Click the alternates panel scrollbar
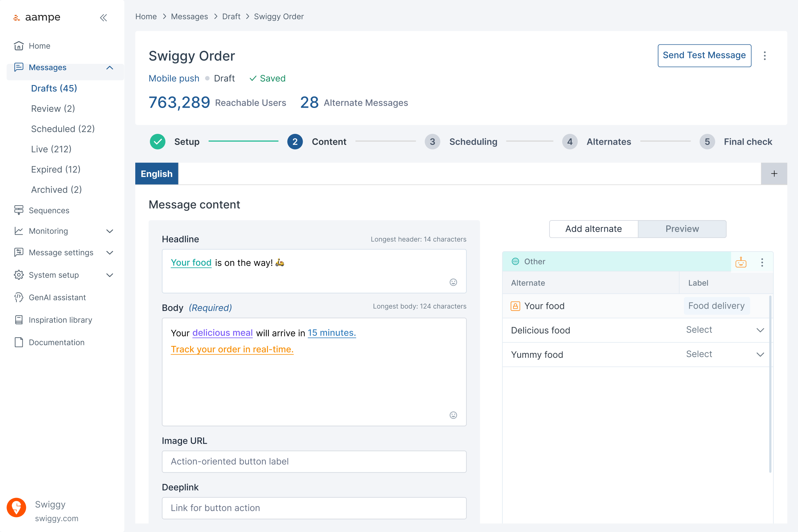The width and height of the screenshot is (798, 532). 770,384
